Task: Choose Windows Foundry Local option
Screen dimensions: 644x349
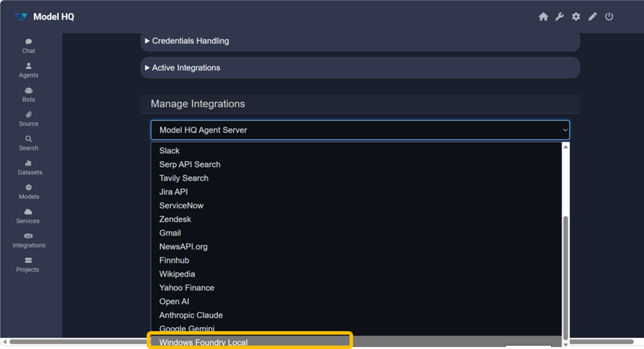Action: click(356, 342)
